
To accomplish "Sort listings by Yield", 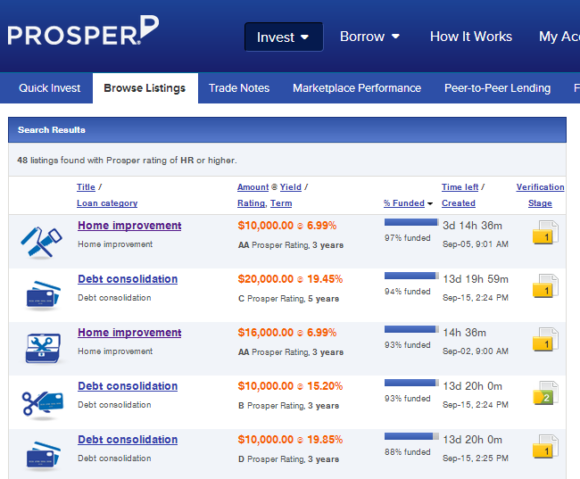I will [x=290, y=187].
